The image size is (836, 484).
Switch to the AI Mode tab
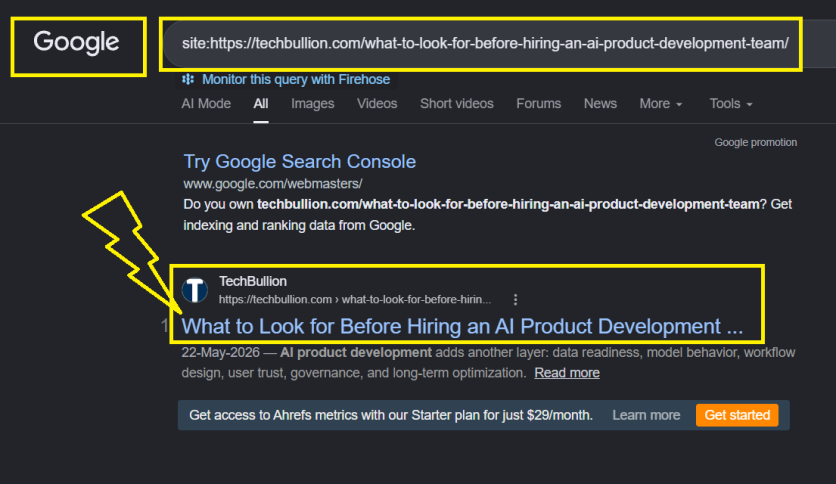click(206, 103)
